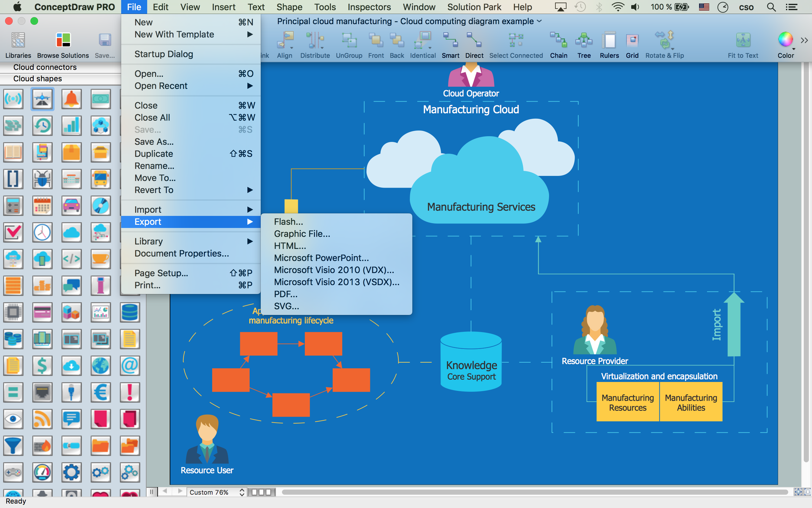
Task: Select the bug shape in library
Action: 42,179
